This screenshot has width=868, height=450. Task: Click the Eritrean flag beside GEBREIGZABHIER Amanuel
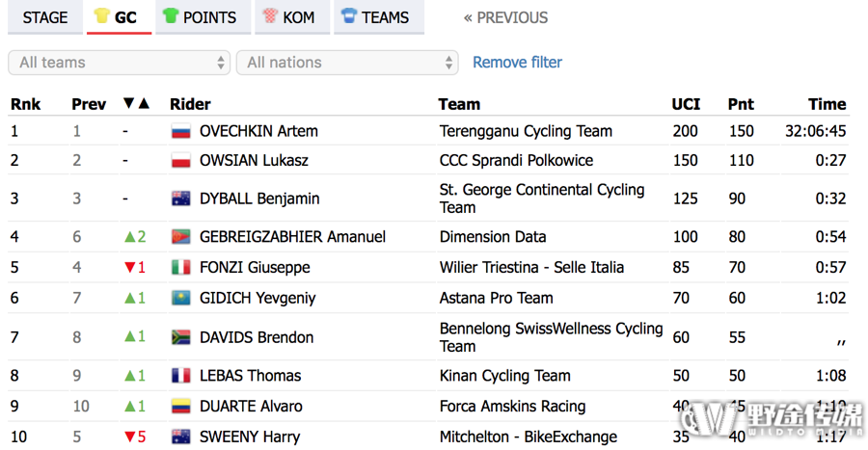pos(181,237)
